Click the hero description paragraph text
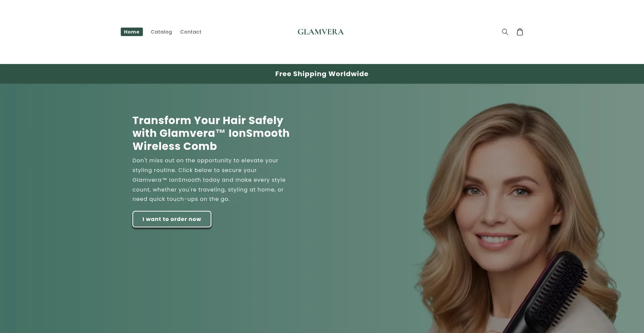Image resolution: width=644 pixels, height=333 pixels. click(x=209, y=180)
